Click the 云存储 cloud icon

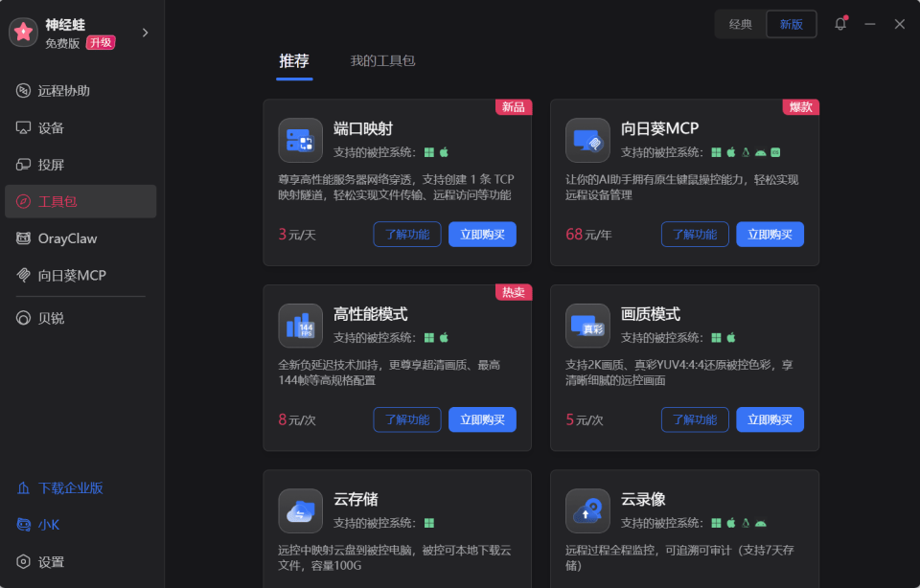click(x=300, y=511)
